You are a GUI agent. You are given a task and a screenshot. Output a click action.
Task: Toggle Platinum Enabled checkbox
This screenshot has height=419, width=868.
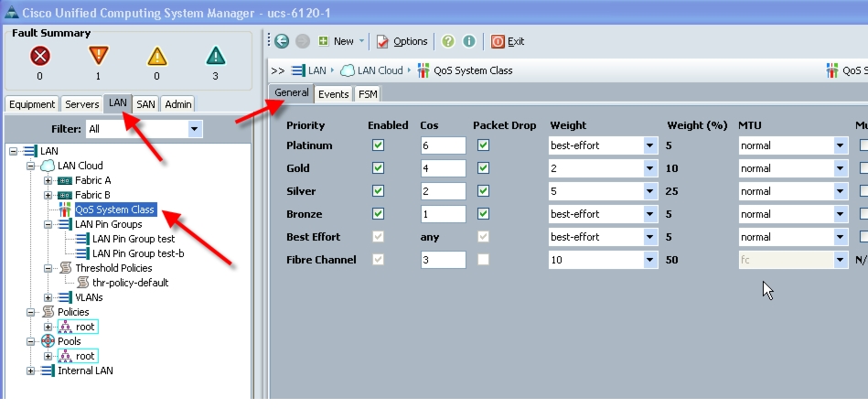pos(378,145)
